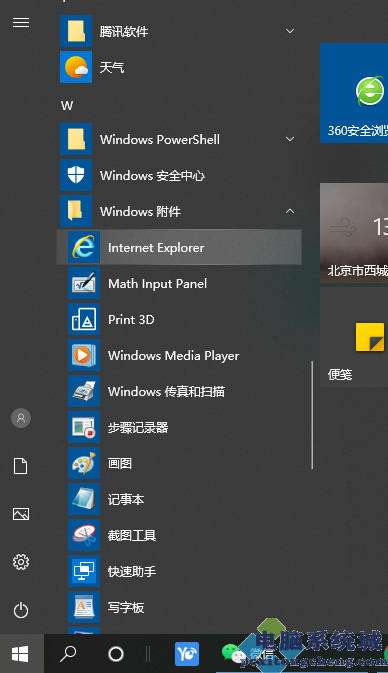Click the Power button icon
Screen dimensions: 388x673
click(x=21, y=610)
